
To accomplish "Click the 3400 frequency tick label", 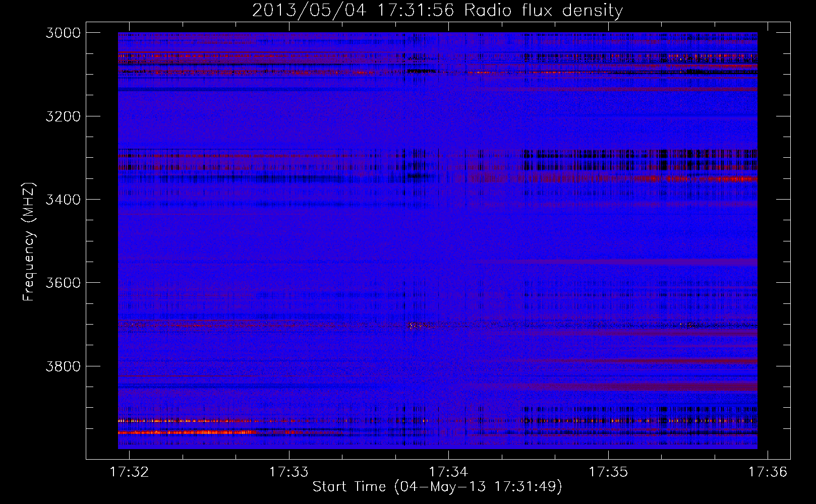I will click(63, 200).
